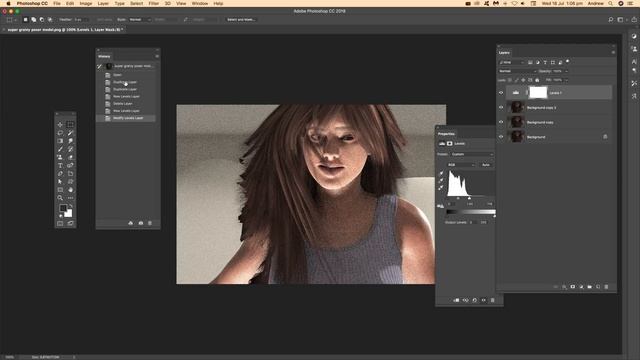
Task: Click the white input level slider handle
Action: coord(469,198)
